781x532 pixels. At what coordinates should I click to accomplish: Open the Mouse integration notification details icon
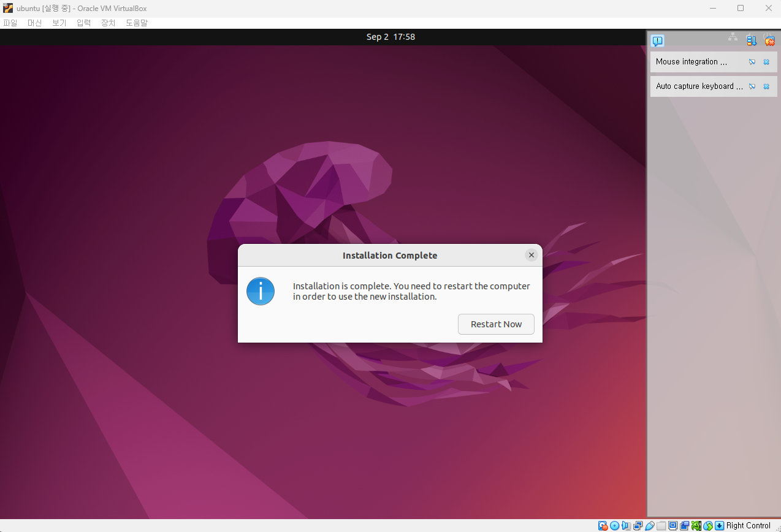[752, 62]
